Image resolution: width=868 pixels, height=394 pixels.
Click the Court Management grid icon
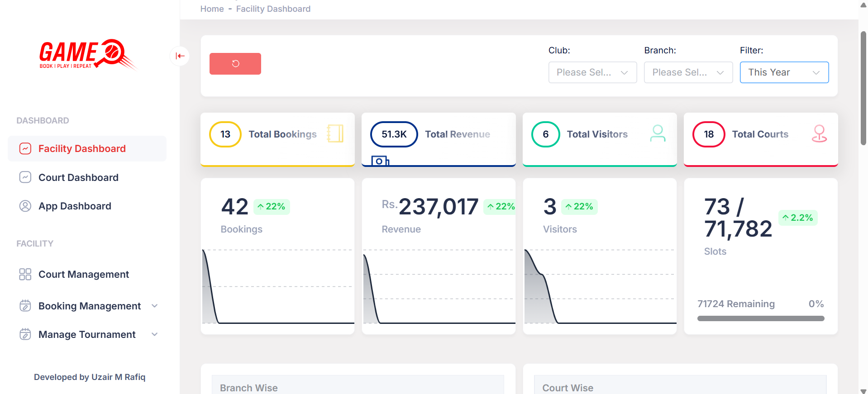25,274
